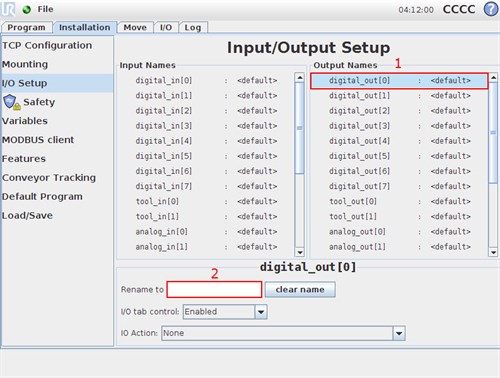This screenshot has height=378, width=500.
Task: Select tool_in[1] in Input Names
Action: pyautogui.click(x=206, y=216)
